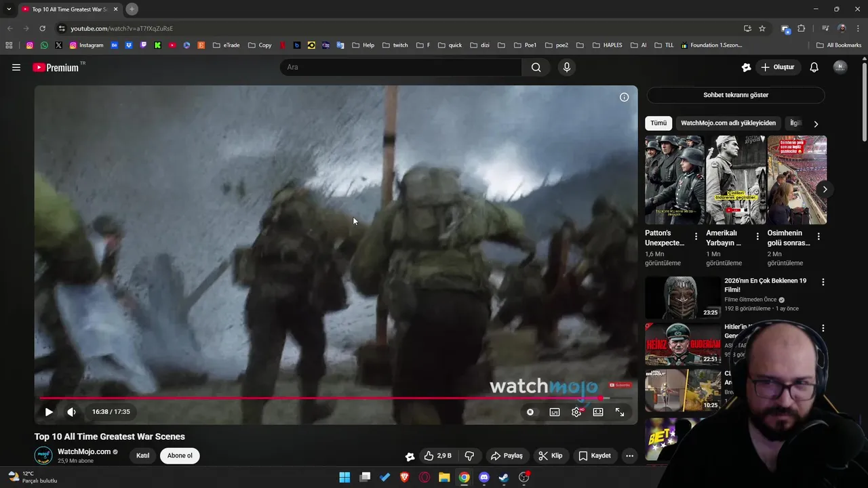Toggle autoplay switch in player

[x=530, y=411]
